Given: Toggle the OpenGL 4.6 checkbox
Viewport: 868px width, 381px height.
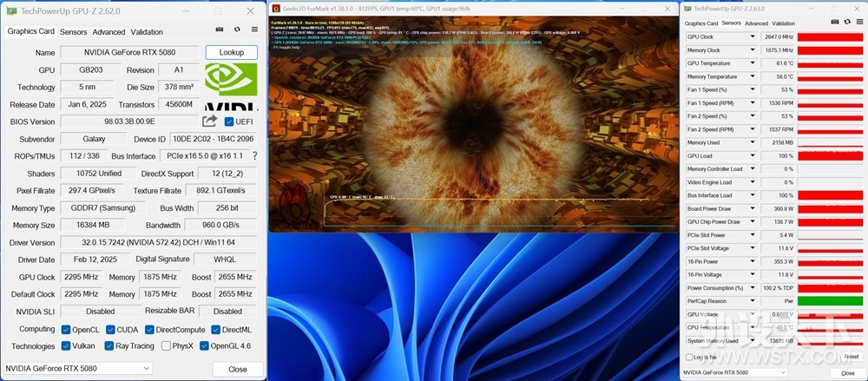Looking at the screenshot, I should [x=204, y=346].
